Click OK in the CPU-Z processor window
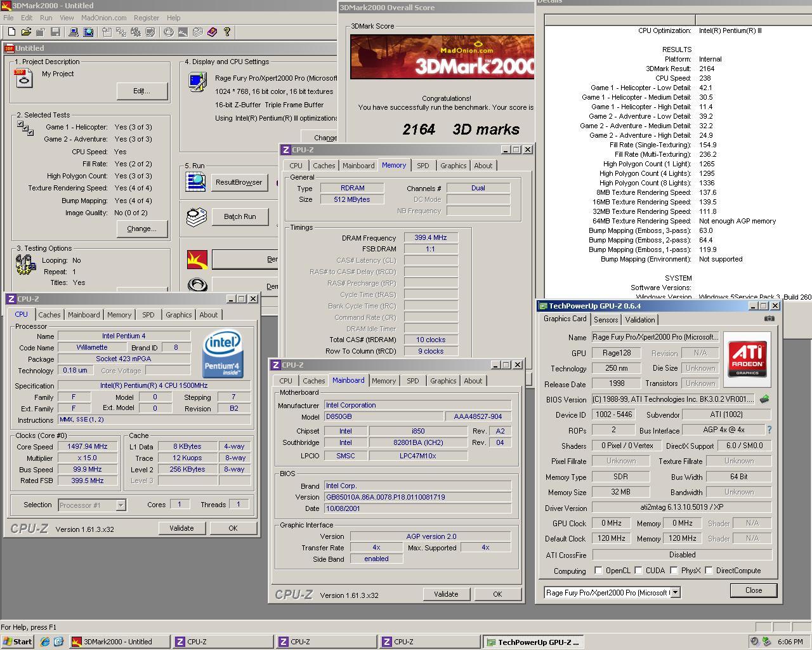 pyautogui.click(x=233, y=528)
